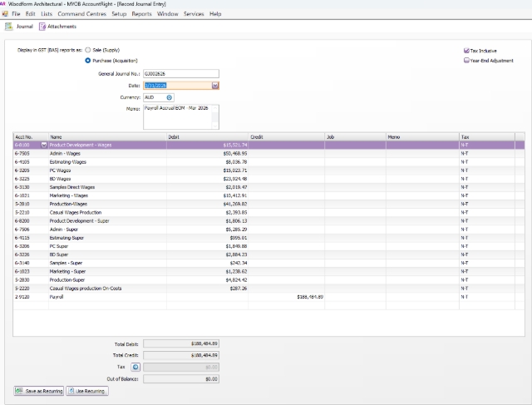Open the File menu
Image resolution: width=532 pixels, height=405 pixels.
pos(16,14)
